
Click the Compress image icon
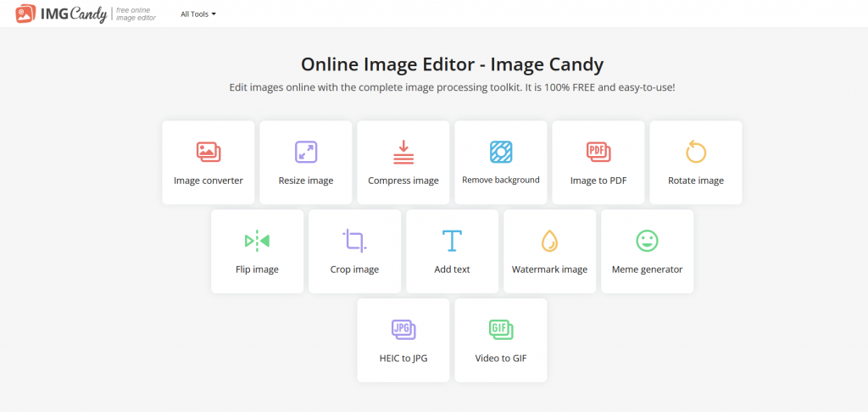403,152
